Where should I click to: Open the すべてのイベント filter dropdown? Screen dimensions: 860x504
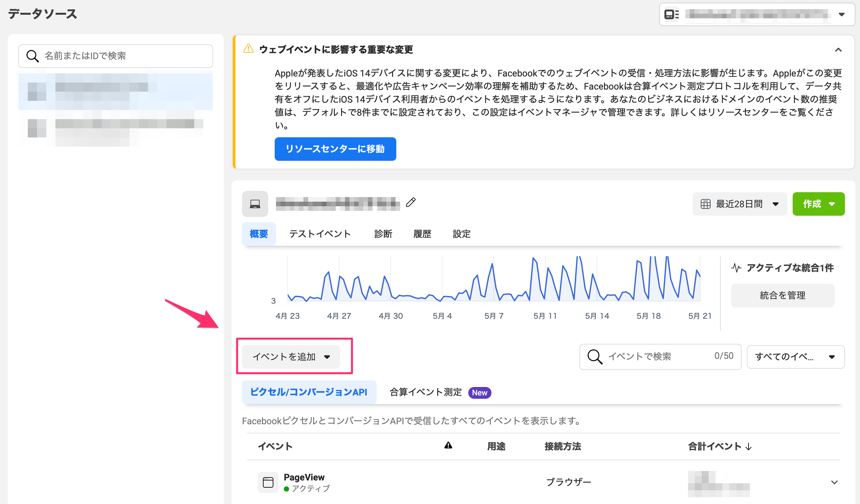[x=795, y=357]
